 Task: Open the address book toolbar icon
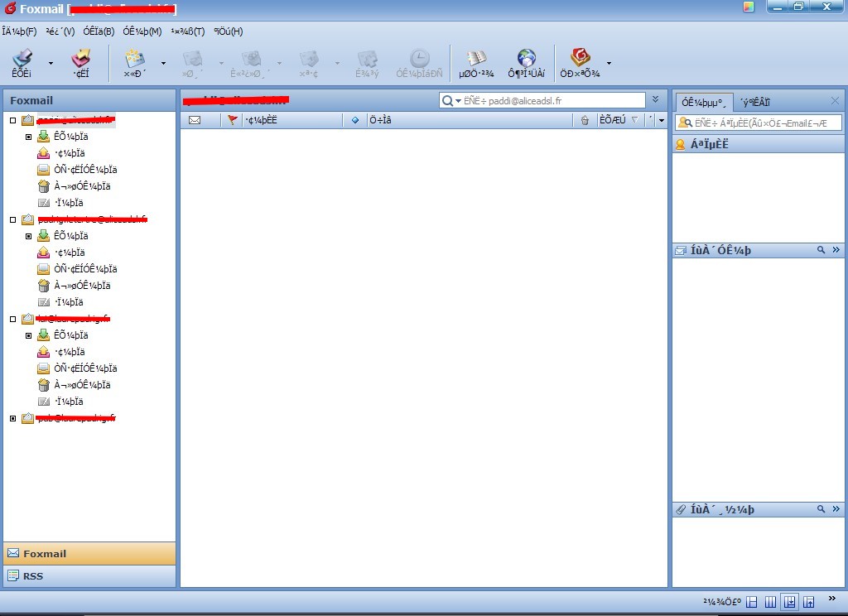tap(476, 61)
